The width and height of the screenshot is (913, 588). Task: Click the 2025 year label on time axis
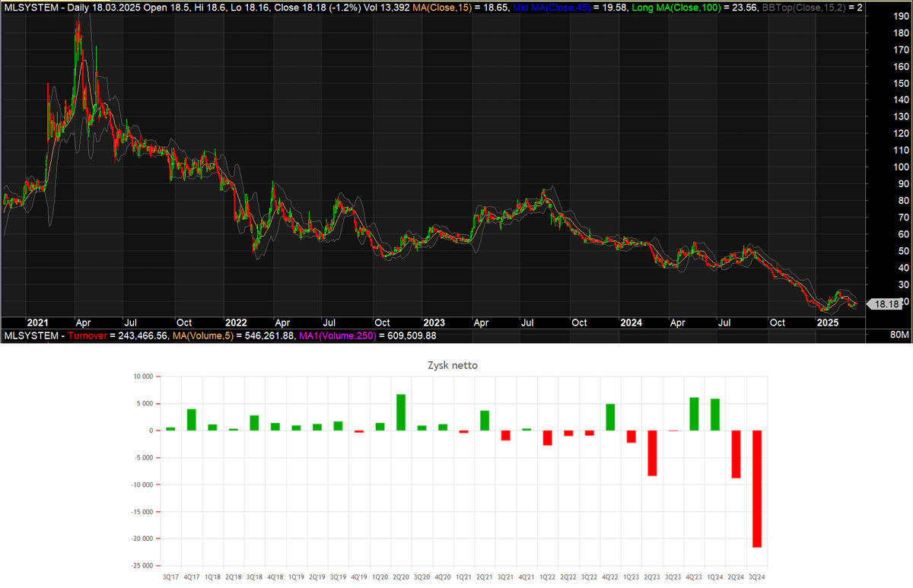click(828, 323)
